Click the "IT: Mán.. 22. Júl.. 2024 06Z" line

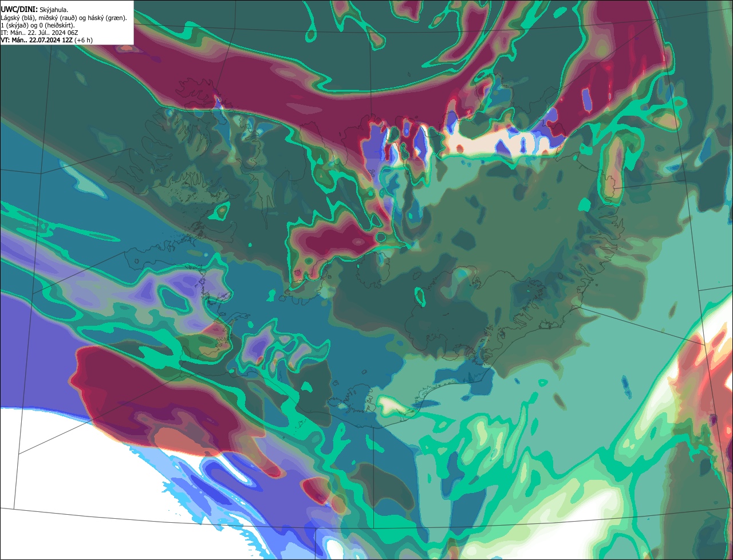(x=39, y=33)
